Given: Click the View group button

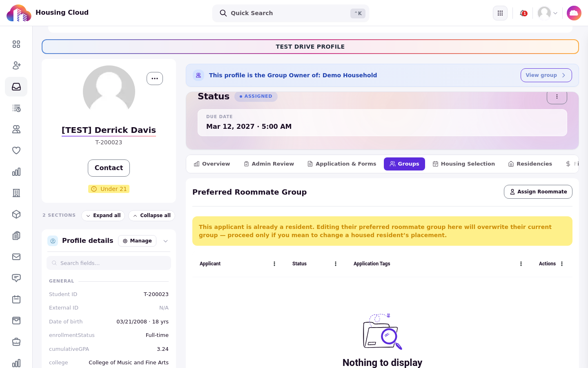Looking at the screenshot, I should [546, 75].
